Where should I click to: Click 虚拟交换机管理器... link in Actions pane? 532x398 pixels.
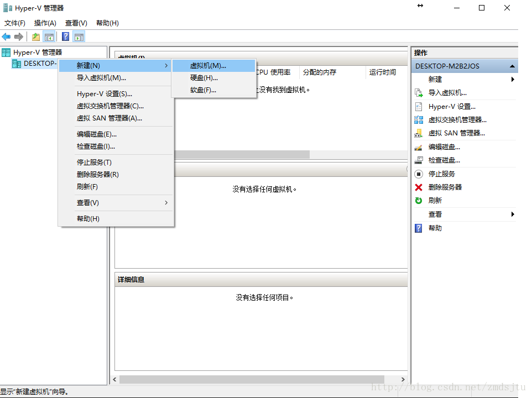point(457,119)
